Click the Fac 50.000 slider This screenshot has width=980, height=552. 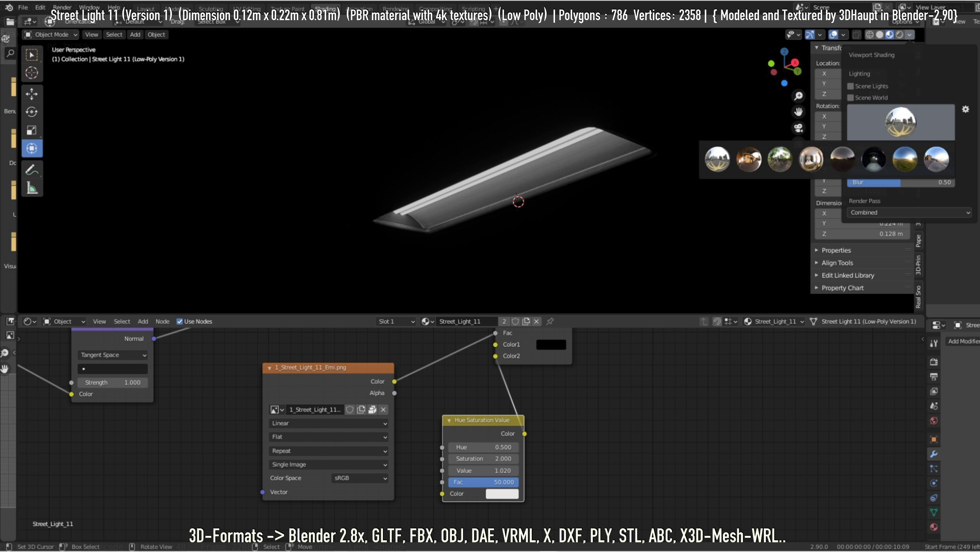(x=483, y=482)
